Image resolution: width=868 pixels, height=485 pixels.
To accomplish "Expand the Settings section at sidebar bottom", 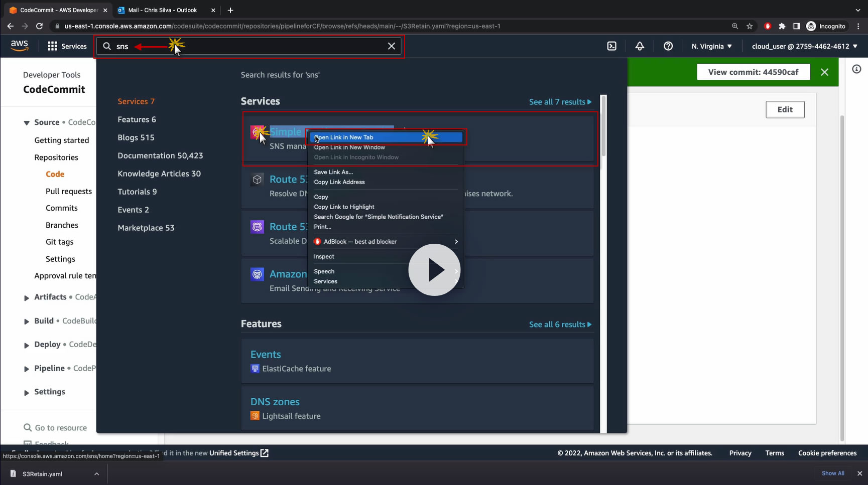I will 27,393.
